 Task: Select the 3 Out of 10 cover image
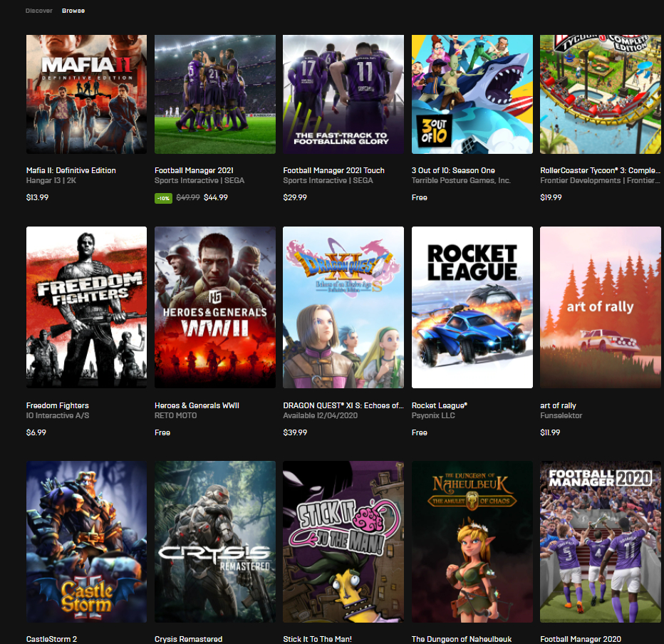(472, 94)
